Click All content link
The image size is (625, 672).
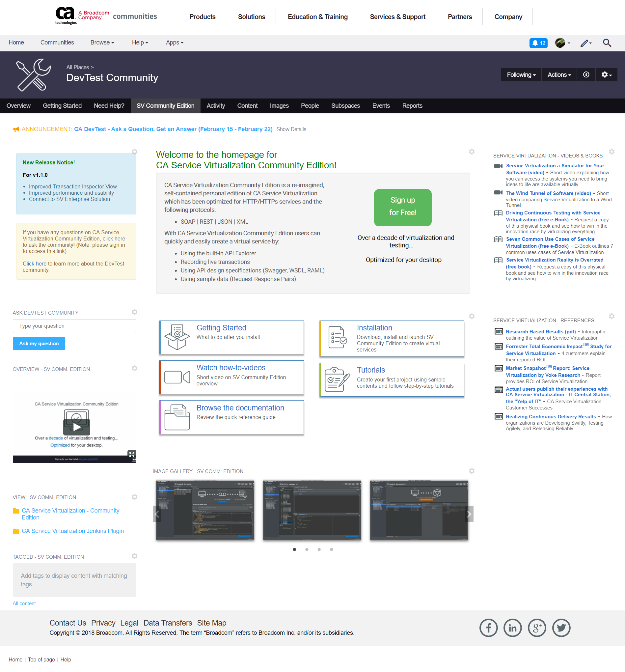point(24,603)
